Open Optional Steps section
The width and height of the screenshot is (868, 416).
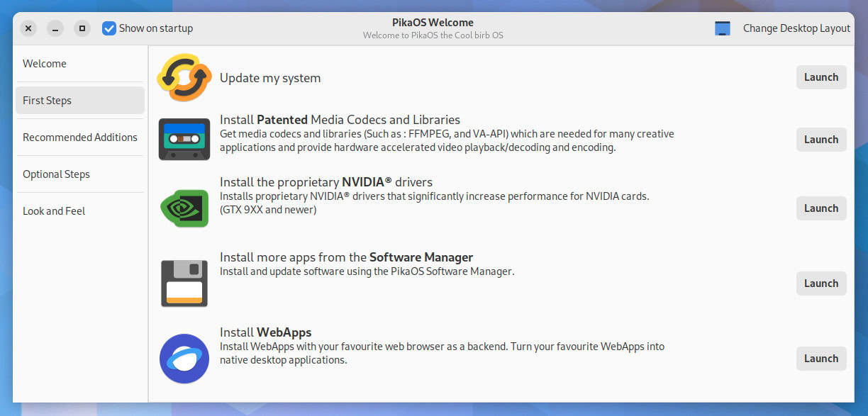click(56, 174)
